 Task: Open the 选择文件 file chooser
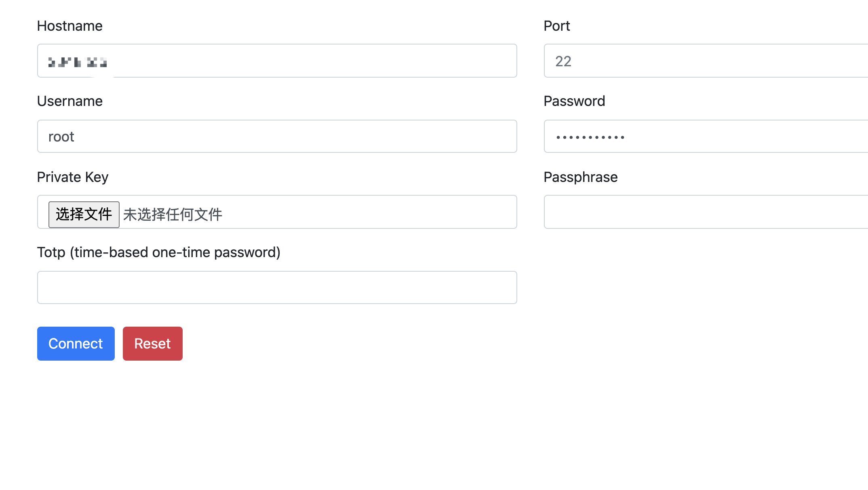(x=84, y=214)
